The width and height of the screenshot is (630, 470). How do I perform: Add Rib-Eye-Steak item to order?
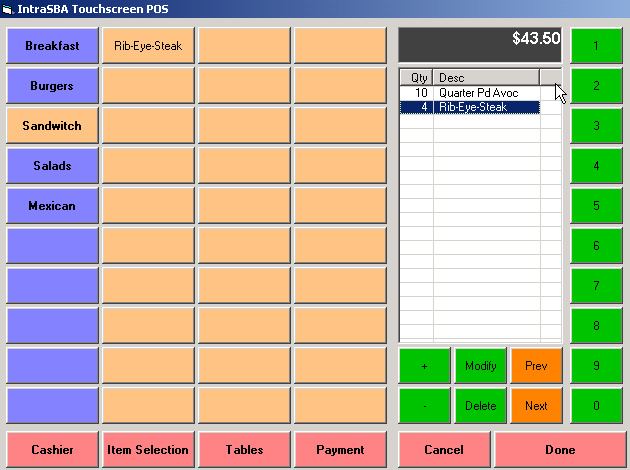coord(148,46)
